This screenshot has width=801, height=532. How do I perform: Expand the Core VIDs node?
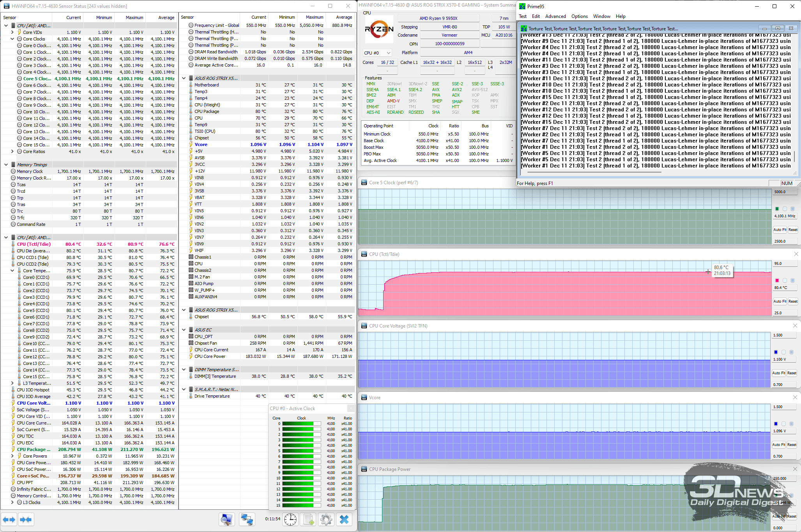click(12, 32)
